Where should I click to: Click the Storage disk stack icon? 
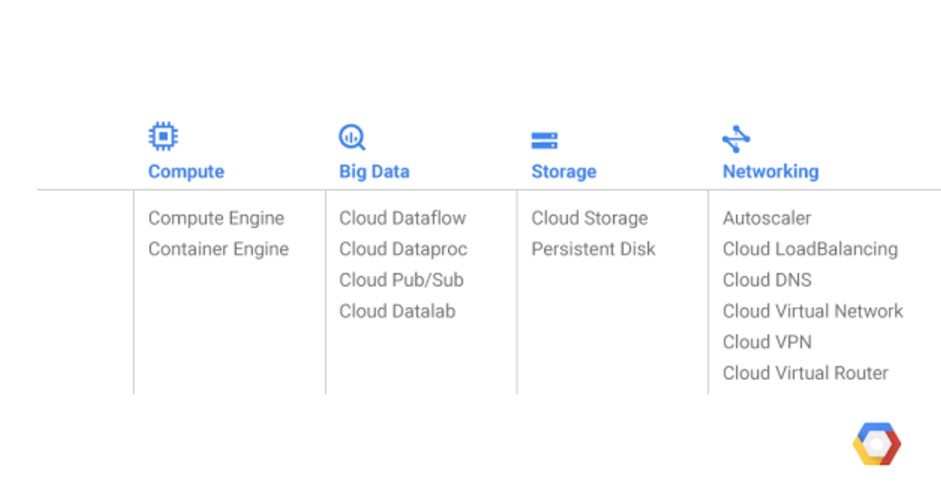click(x=544, y=141)
